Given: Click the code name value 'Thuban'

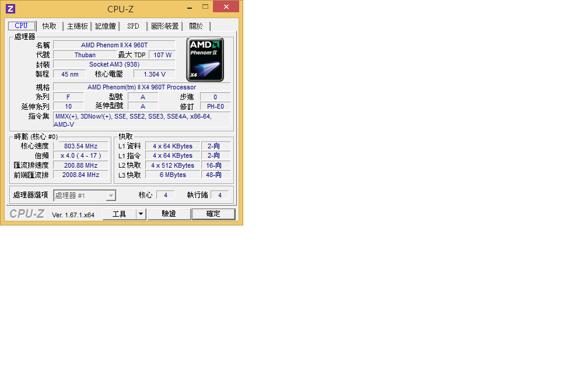Looking at the screenshot, I should click(85, 55).
